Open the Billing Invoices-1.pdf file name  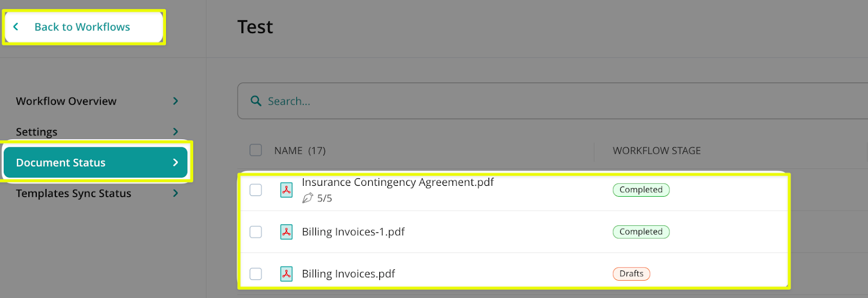click(x=353, y=232)
